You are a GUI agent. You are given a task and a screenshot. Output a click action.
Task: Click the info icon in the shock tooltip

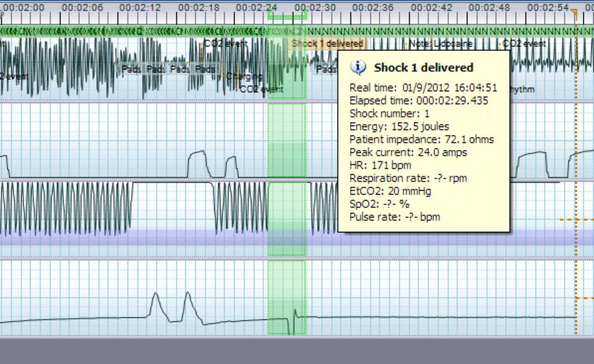[358, 67]
